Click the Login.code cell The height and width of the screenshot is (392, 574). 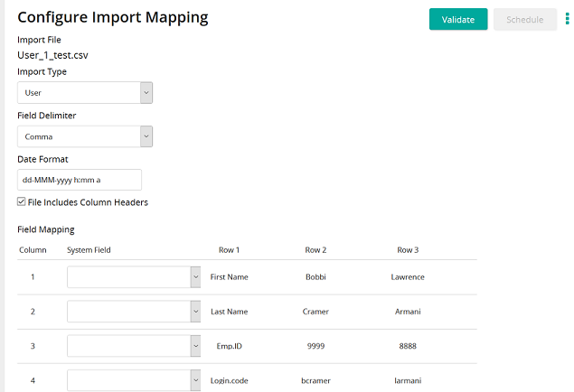[230, 380]
